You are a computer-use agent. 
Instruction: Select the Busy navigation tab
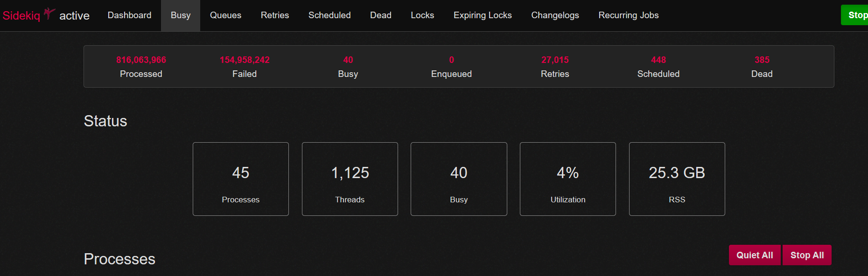(x=181, y=15)
